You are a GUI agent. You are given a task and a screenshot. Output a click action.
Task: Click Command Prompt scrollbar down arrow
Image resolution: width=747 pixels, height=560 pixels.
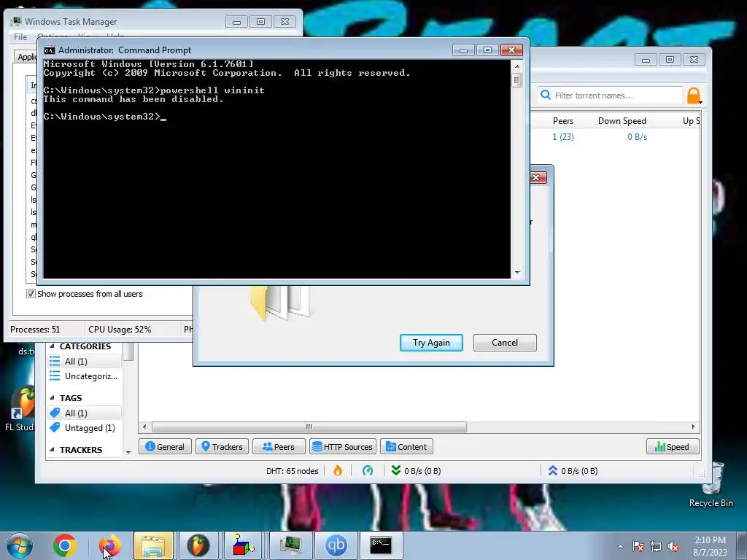pyautogui.click(x=517, y=273)
